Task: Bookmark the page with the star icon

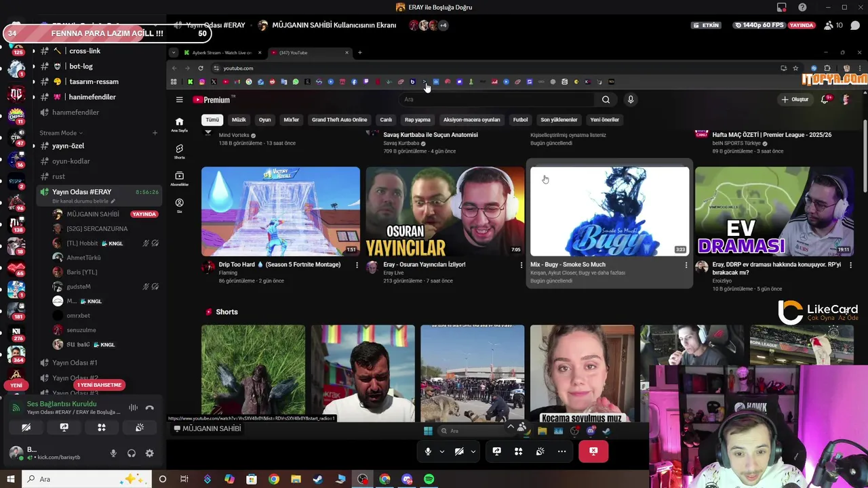Action: [x=795, y=68]
